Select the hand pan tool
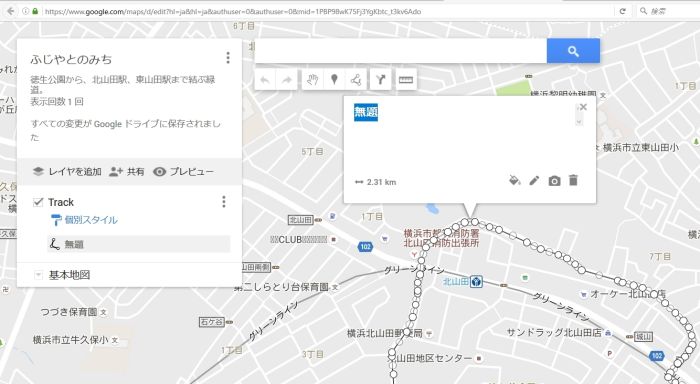Screen dimensions: 700x384 [312, 80]
